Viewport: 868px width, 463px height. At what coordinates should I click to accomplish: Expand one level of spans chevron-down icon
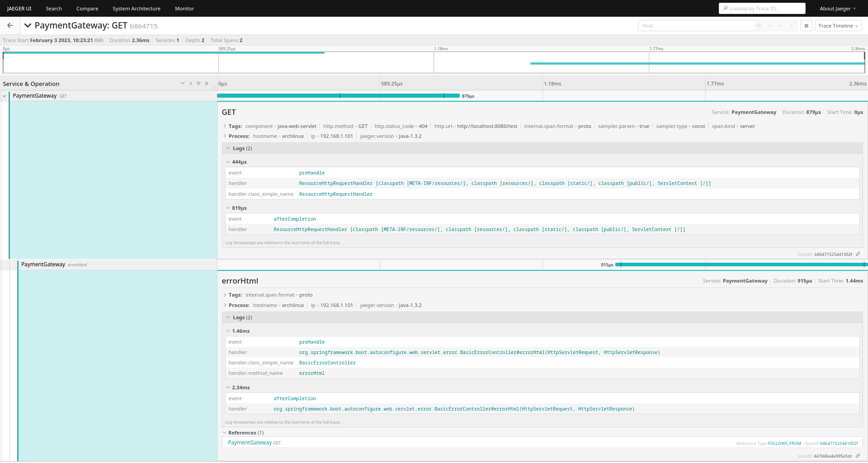(x=183, y=83)
